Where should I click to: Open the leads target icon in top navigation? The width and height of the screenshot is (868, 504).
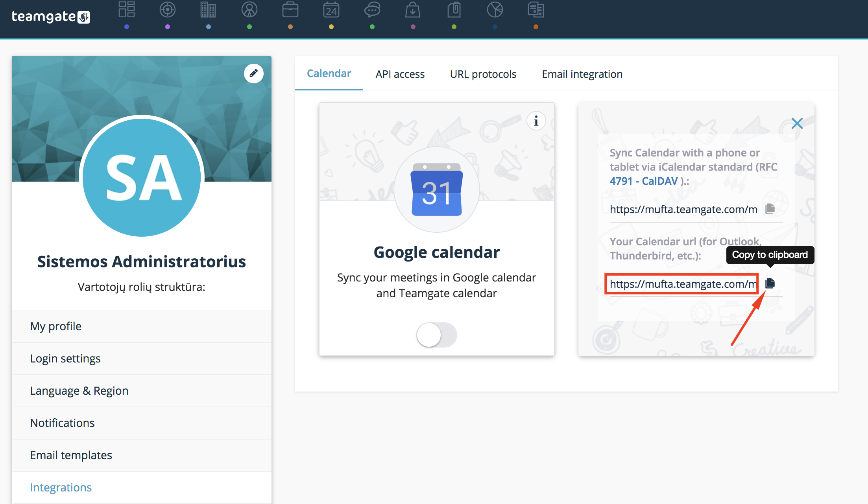point(168,10)
